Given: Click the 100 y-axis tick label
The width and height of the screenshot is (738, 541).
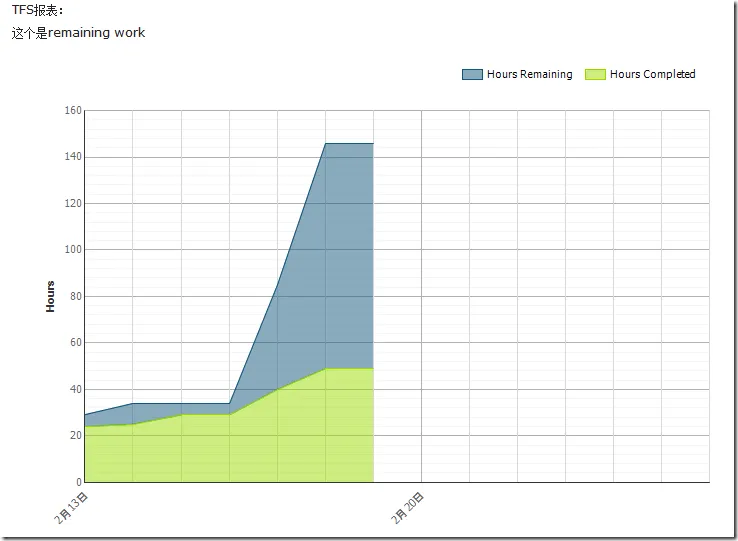Looking at the screenshot, I should pos(73,250).
